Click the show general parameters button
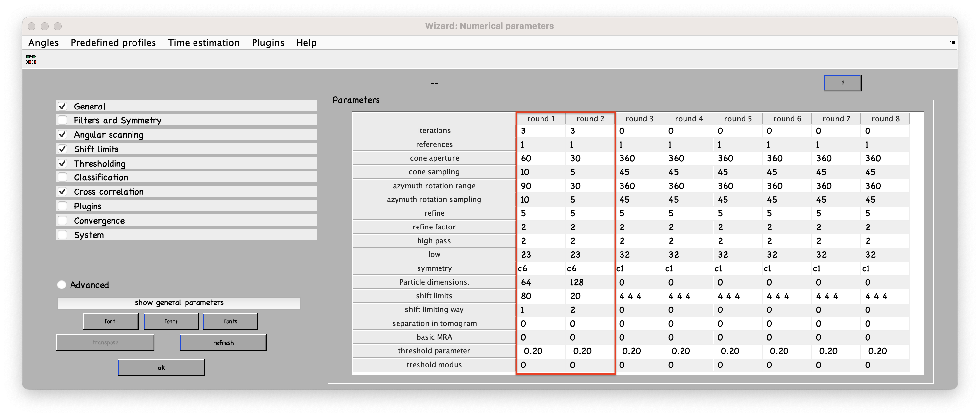 tap(179, 303)
